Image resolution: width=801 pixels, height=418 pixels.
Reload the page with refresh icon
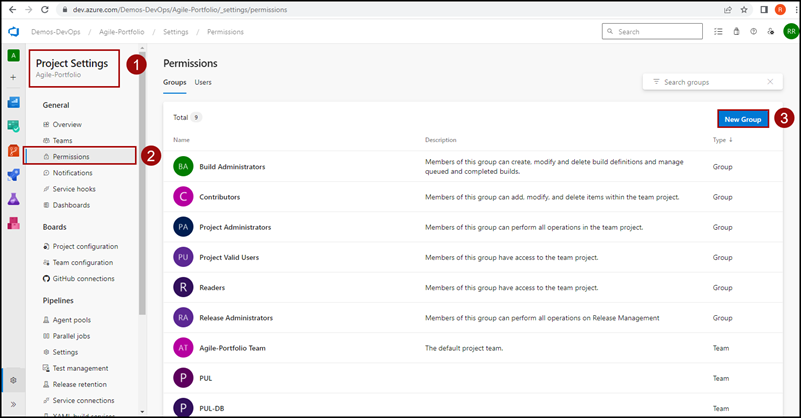point(45,9)
